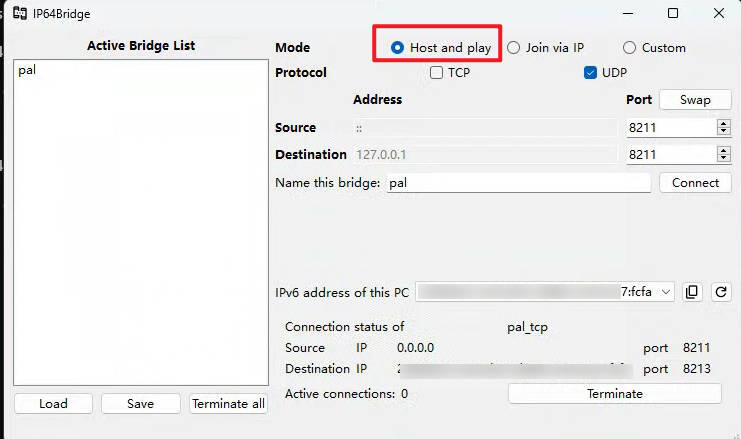Increase the Source port value
Image resolution: width=741 pixels, height=439 pixels.
[x=724, y=124]
